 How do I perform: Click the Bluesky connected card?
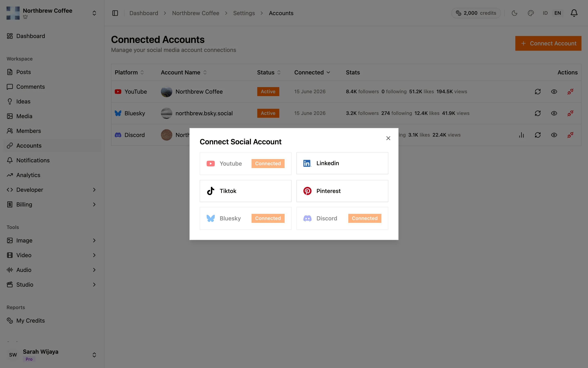pyautogui.click(x=245, y=218)
